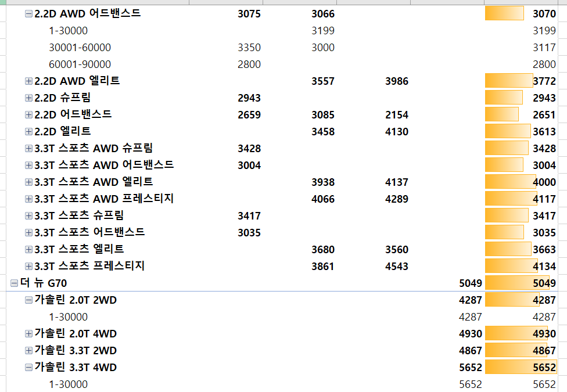Collapse the 더 뉴 G70 group
The image size is (567, 392).
click(x=14, y=283)
